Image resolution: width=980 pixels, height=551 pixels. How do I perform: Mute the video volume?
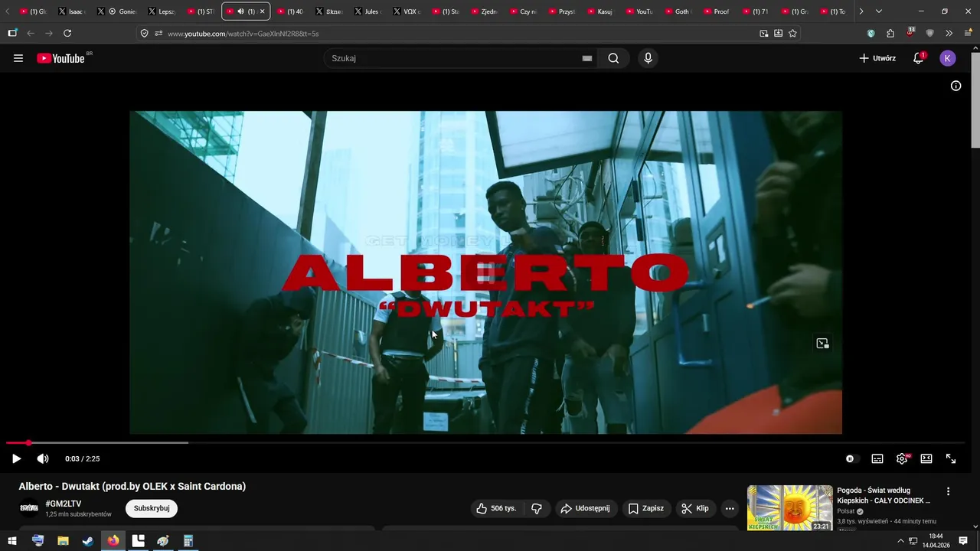point(43,458)
